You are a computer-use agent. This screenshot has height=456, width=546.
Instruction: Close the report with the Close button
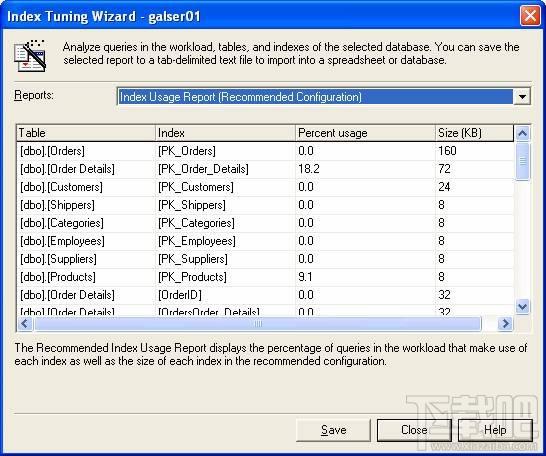[x=414, y=430]
